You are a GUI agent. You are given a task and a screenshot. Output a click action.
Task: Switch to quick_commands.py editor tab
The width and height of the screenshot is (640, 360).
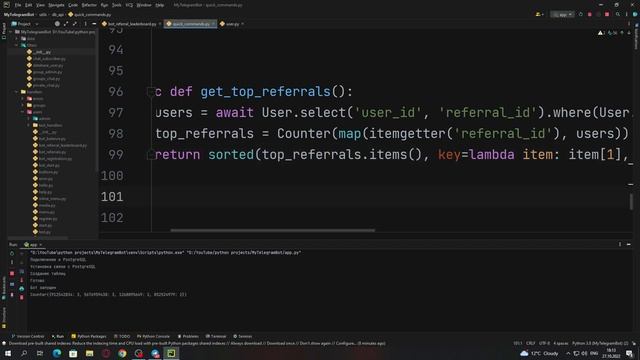click(189, 24)
